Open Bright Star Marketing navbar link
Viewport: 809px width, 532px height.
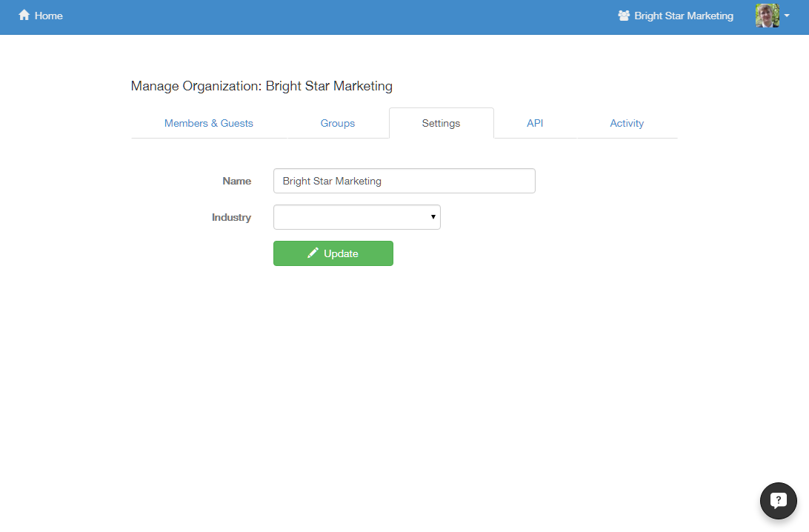[683, 16]
